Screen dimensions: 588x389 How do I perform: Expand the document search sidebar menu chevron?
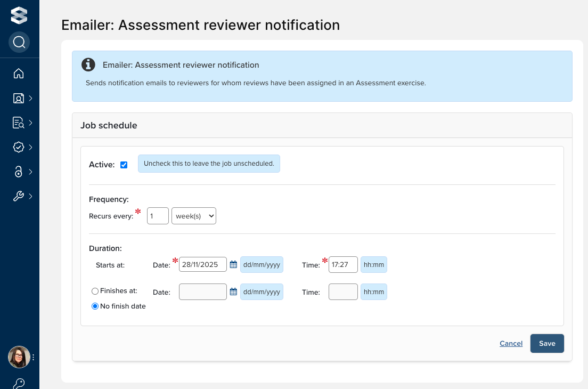31,123
